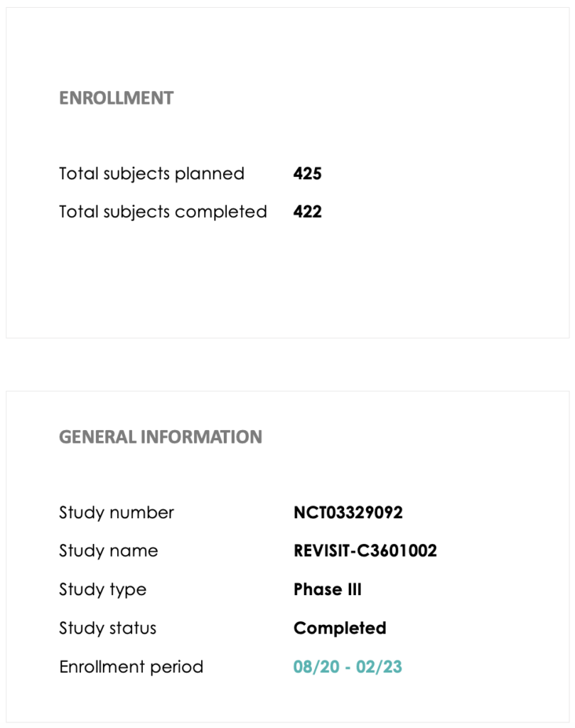Image resolution: width=575 pixels, height=728 pixels.
Task: Click study number NCT03329092
Action: (348, 513)
